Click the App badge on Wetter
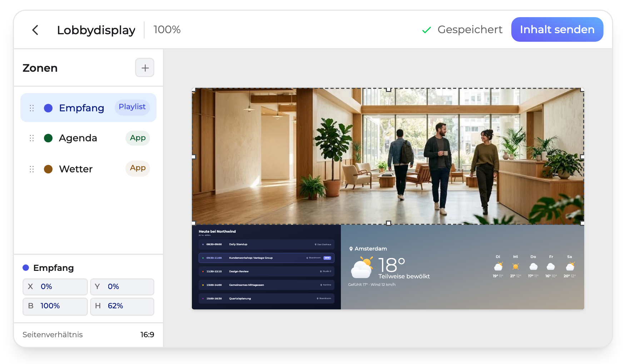 coord(138,168)
